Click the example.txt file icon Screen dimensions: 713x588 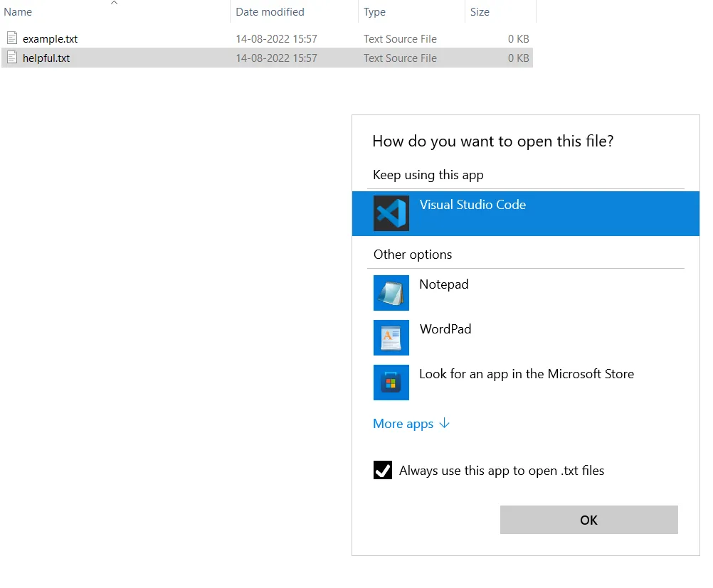12,38
